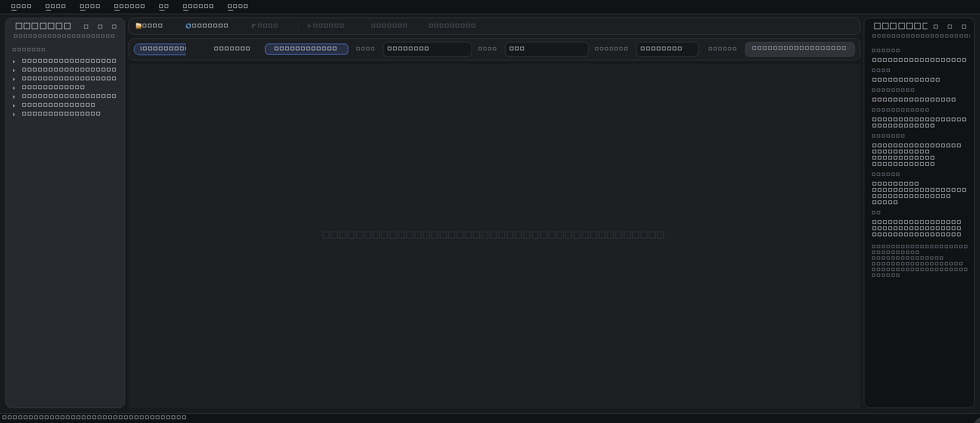Click the partially clipped blue pill starting the filter bar
The image size is (980, 423).
point(160,49)
